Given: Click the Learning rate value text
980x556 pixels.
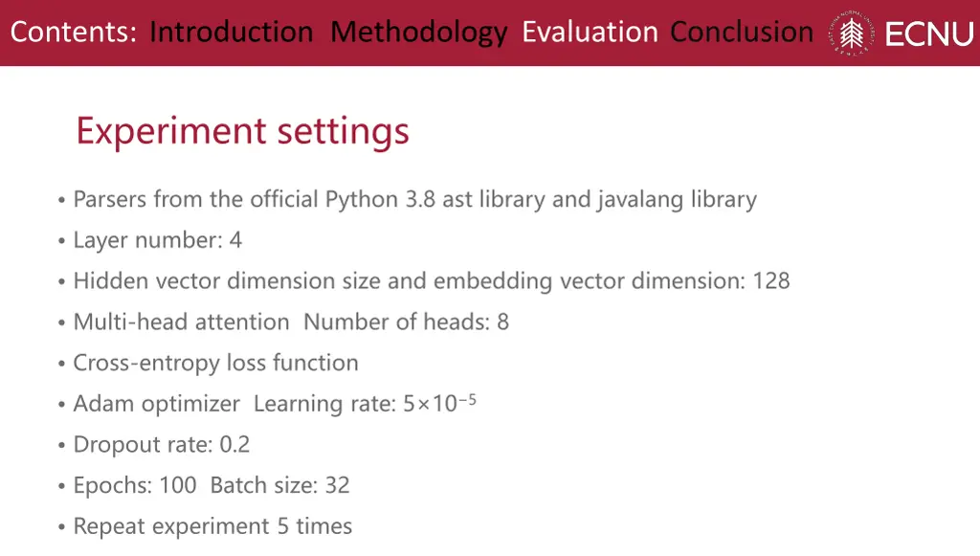Looking at the screenshot, I should [365, 404].
